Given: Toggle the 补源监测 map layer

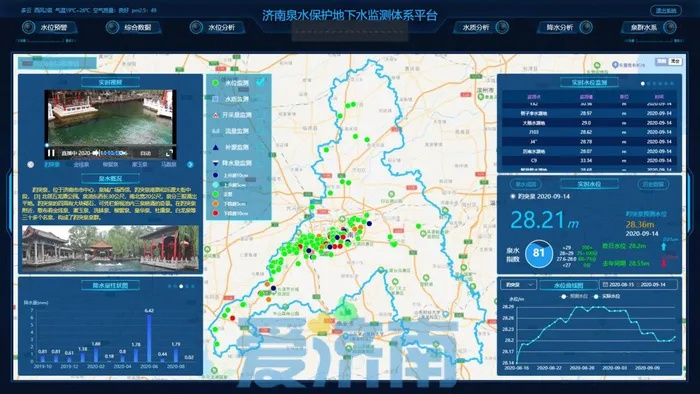Looking at the screenshot, I should pos(237,147).
